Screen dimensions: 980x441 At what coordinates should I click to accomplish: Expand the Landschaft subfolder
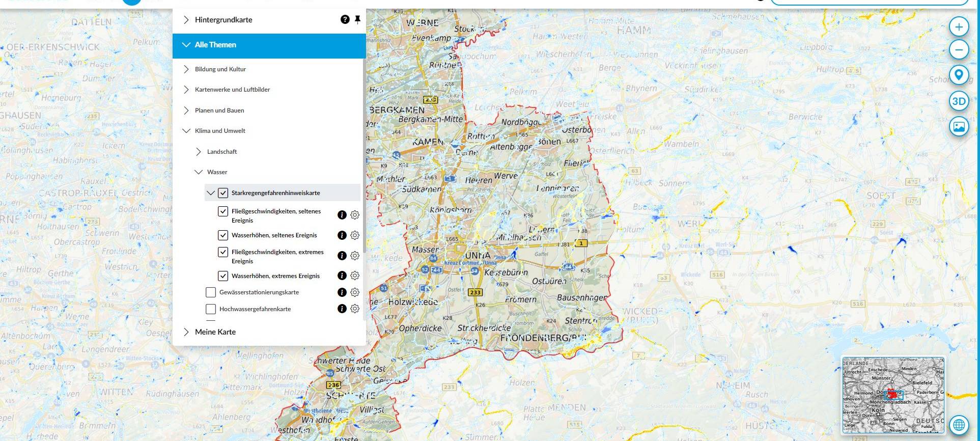point(199,152)
